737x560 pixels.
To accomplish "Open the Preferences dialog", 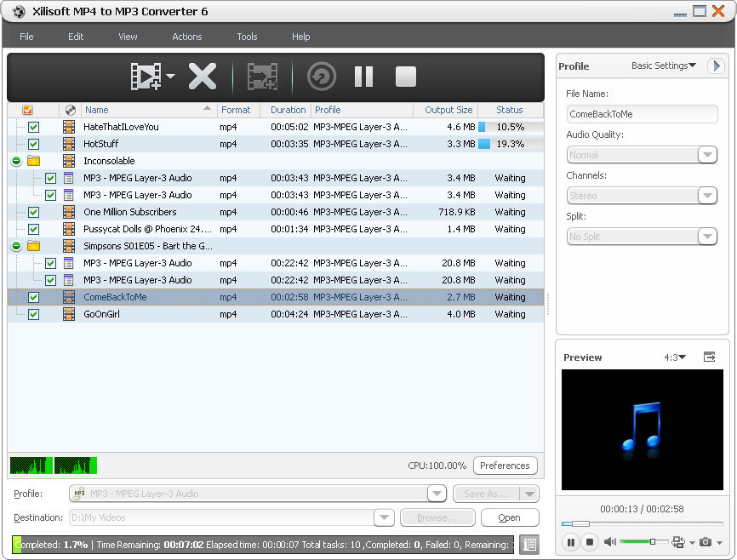I will (x=505, y=466).
